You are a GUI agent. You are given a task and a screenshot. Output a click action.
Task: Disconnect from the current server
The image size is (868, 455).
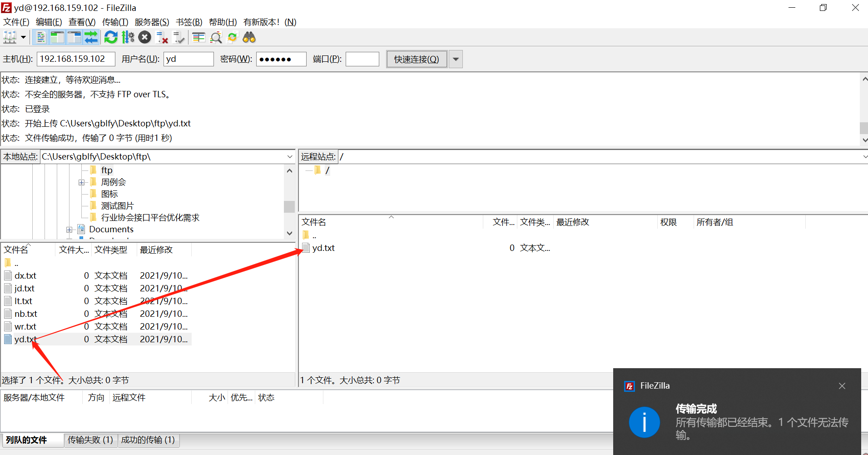click(162, 37)
